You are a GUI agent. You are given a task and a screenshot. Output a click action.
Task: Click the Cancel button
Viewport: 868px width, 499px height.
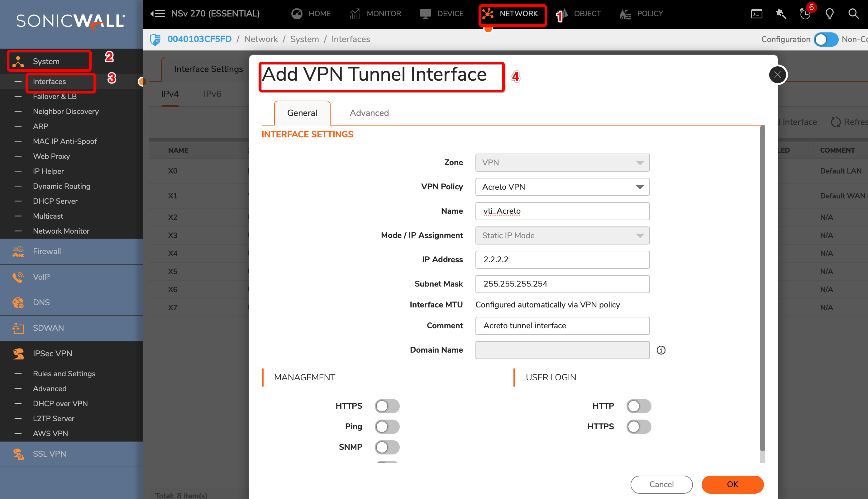point(661,484)
